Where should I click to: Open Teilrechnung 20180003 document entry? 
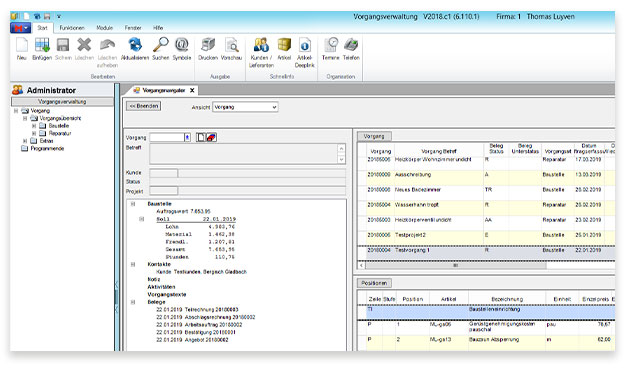tap(197, 310)
